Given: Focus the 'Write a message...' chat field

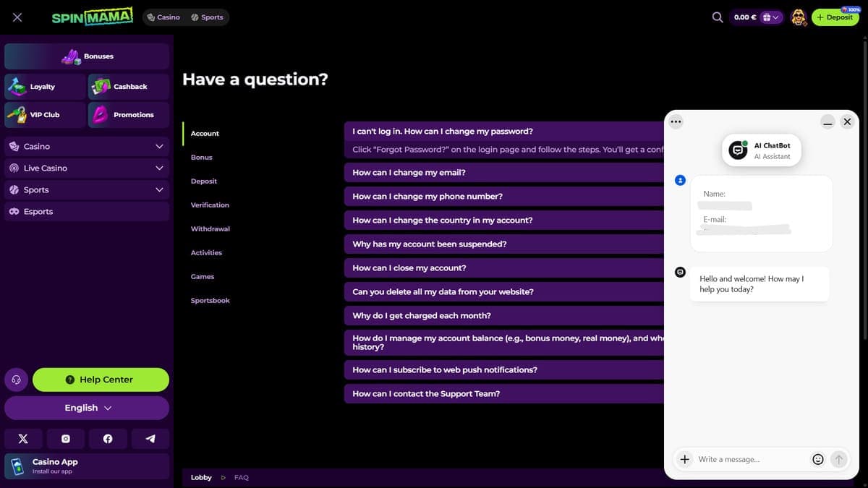Looking at the screenshot, I should (x=752, y=459).
